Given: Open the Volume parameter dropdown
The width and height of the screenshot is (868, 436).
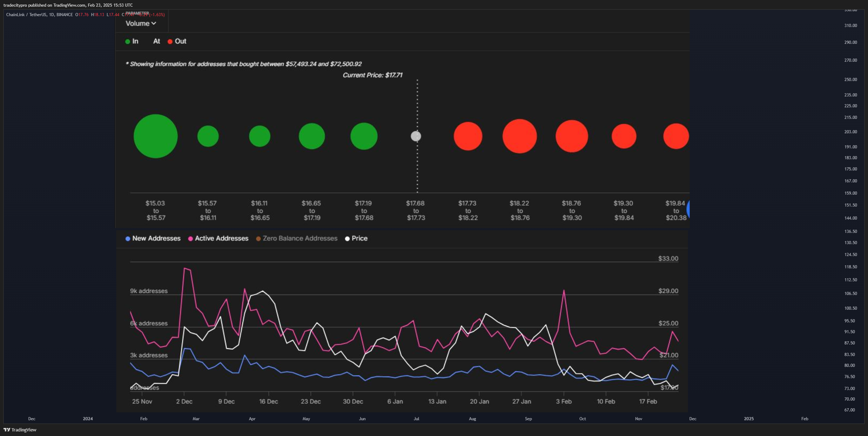Looking at the screenshot, I should [141, 24].
